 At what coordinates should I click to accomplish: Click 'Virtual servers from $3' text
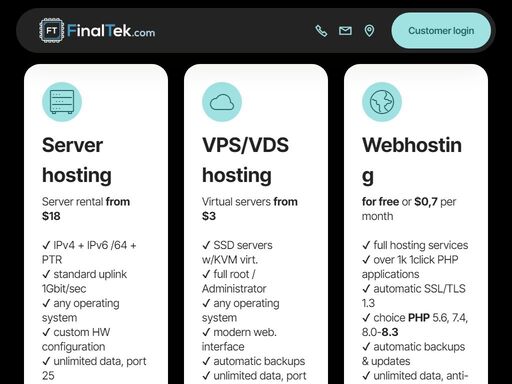coord(250,209)
